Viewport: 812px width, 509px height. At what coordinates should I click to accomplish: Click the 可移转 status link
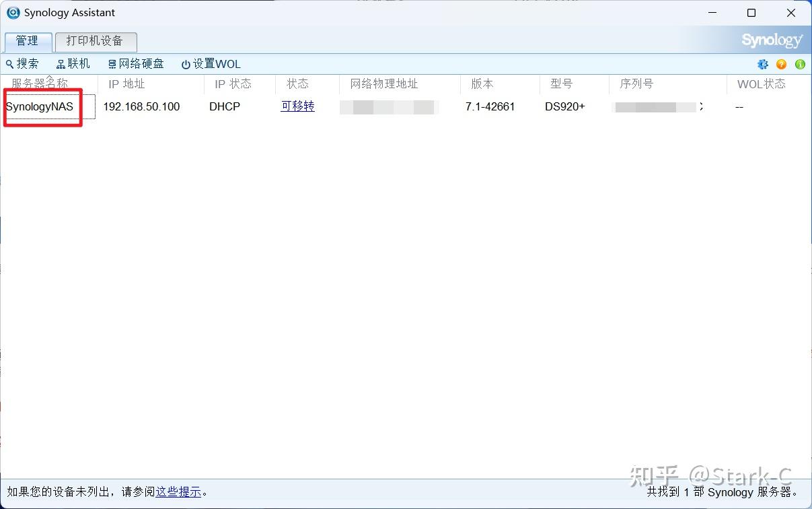[297, 106]
